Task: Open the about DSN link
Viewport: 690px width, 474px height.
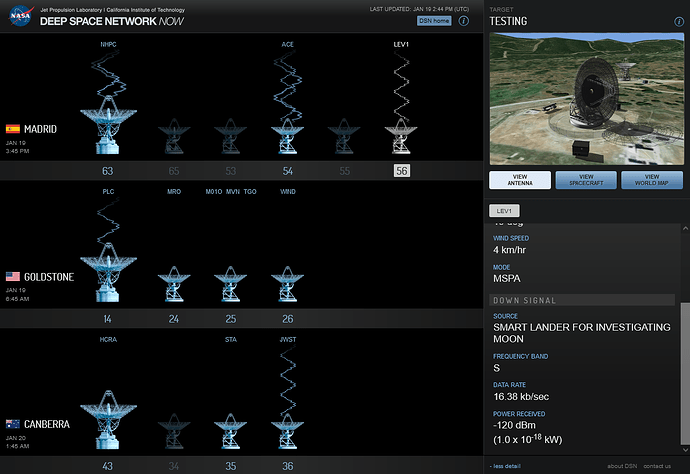Action: pyautogui.click(x=622, y=466)
